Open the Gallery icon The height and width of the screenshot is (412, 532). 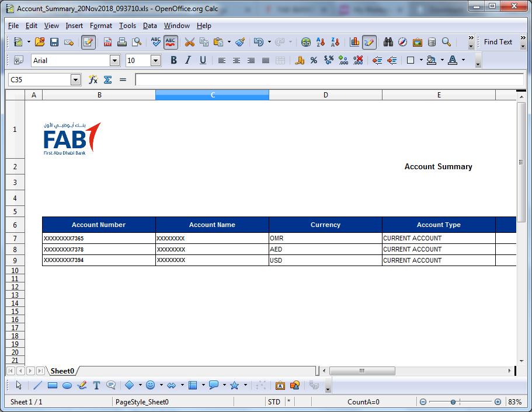point(418,42)
